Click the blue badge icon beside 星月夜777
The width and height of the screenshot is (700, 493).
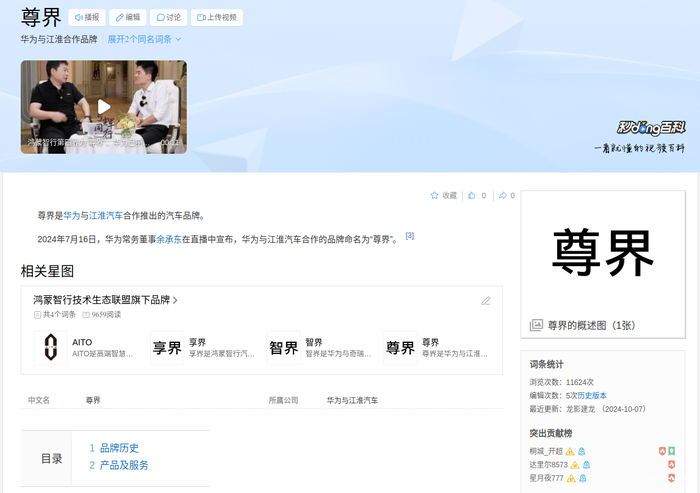[x=583, y=478]
